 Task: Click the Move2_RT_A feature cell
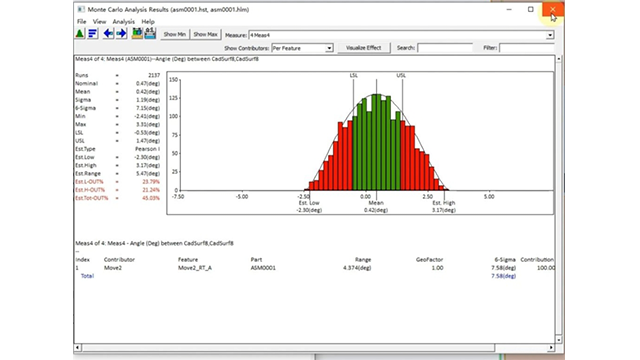195,268
